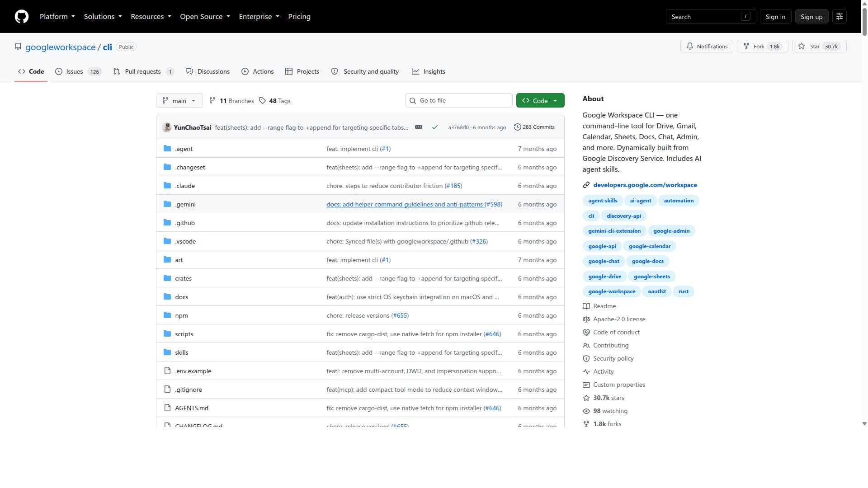This screenshot has width=868, height=488.
Task: Click the Go to file field
Action: [x=458, y=101]
